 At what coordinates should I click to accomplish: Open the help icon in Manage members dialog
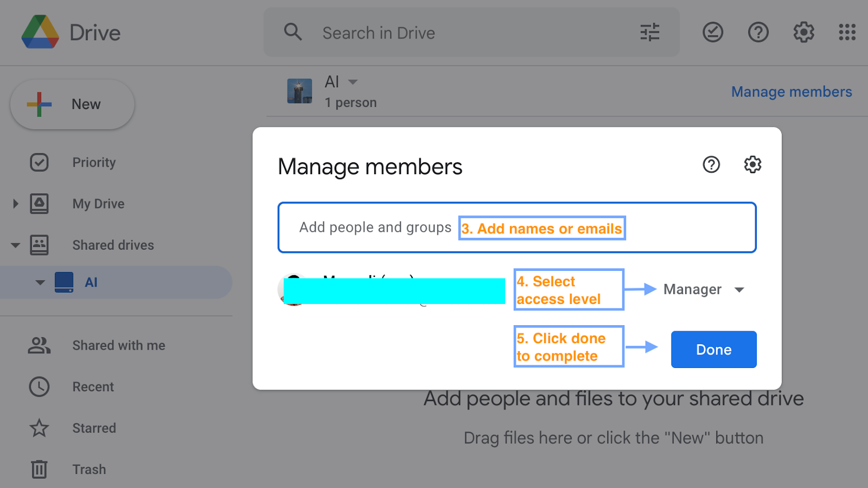(711, 164)
